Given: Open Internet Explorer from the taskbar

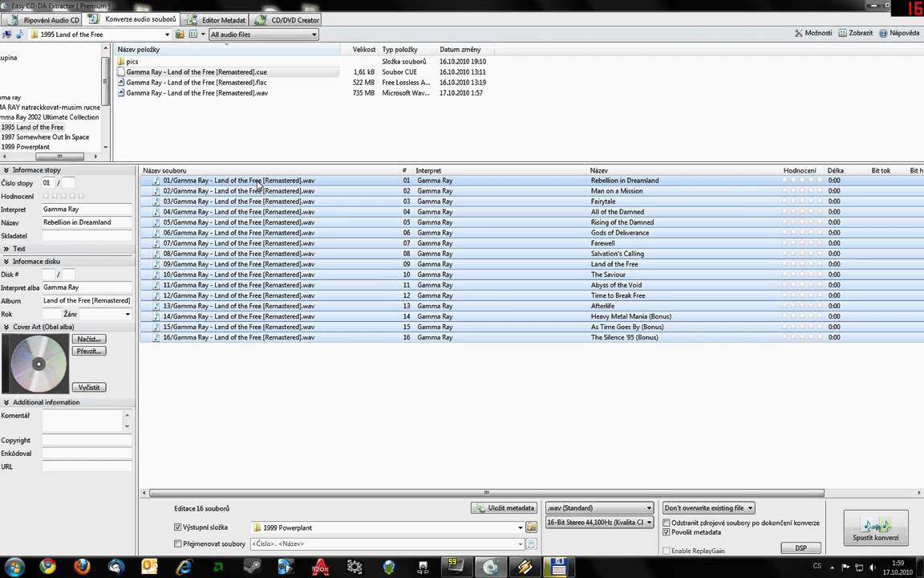Looking at the screenshot, I should pos(184,567).
